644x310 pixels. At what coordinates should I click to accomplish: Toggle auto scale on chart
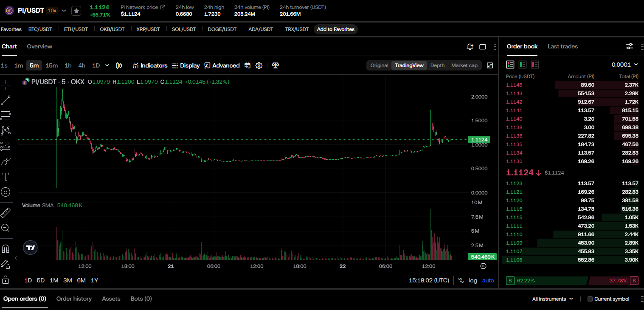(x=488, y=280)
